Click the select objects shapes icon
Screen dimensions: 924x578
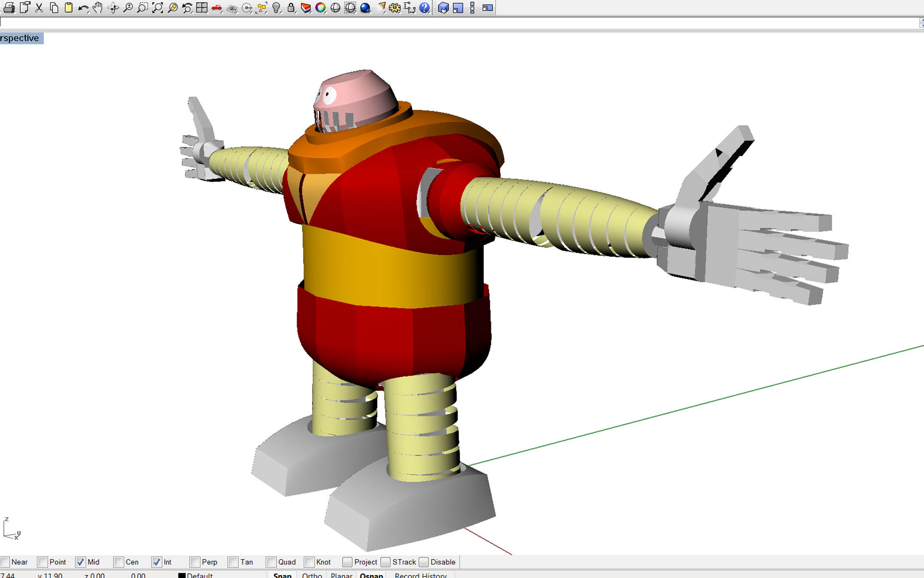click(x=262, y=8)
